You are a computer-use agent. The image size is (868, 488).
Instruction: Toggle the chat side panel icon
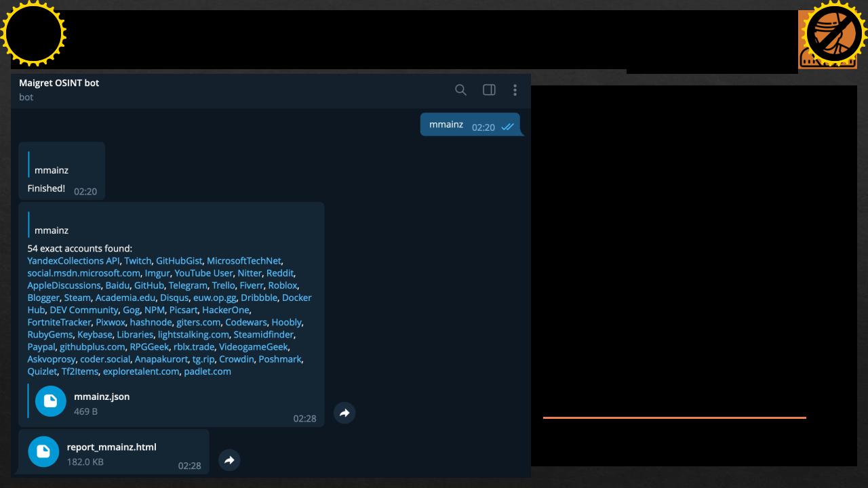pyautogui.click(x=489, y=89)
